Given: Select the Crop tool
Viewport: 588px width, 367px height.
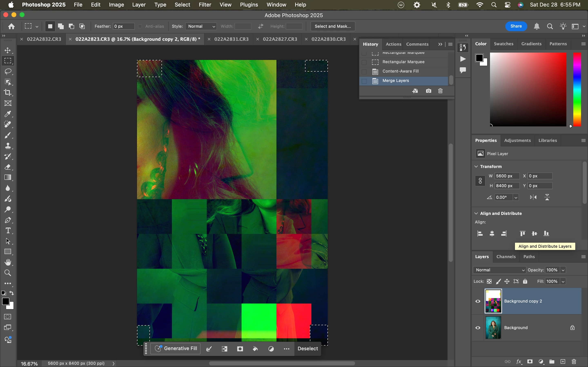Looking at the screenshot, I should tap(8, 93).
